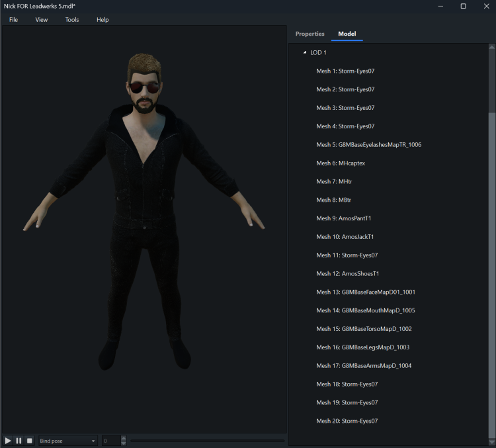Switch to the Properties tab
The image size is (496, 448).
click(310, 34)
